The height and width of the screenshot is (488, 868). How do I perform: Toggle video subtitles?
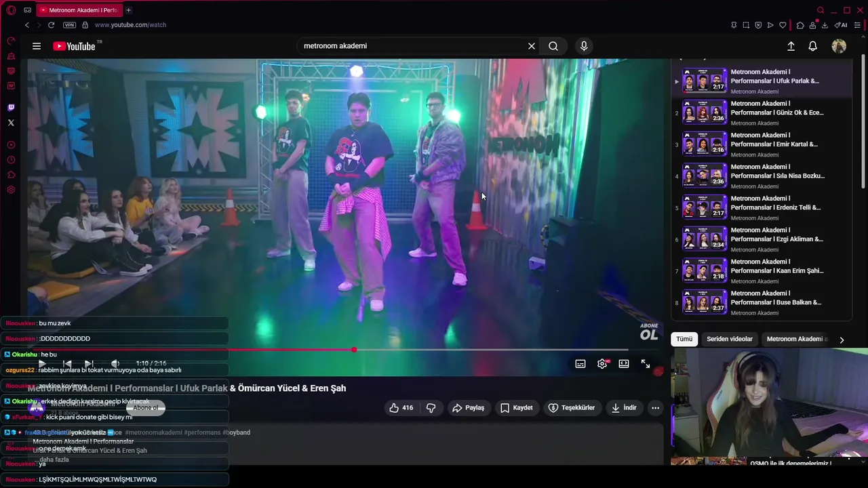[x=580, y=364]
